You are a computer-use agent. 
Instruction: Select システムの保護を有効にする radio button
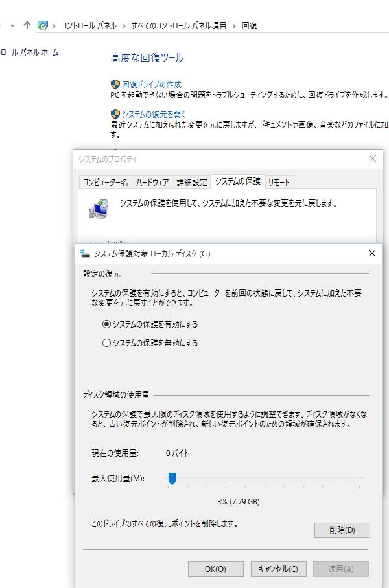pos(107,324)
